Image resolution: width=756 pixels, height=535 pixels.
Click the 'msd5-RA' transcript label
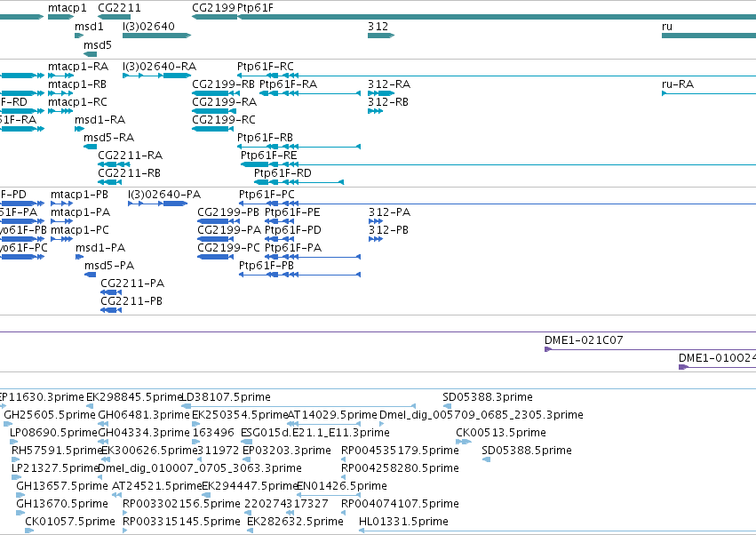pos(109,138)
